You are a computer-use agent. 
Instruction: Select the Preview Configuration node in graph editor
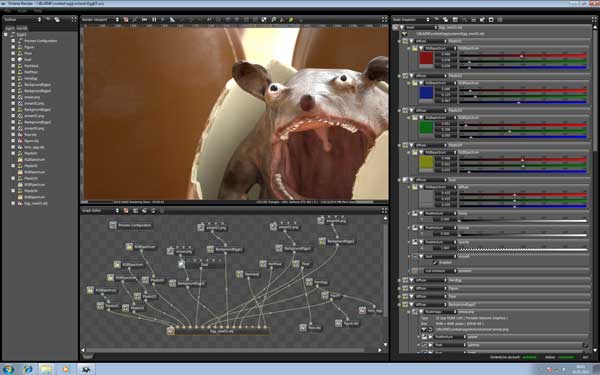[130, 225]
